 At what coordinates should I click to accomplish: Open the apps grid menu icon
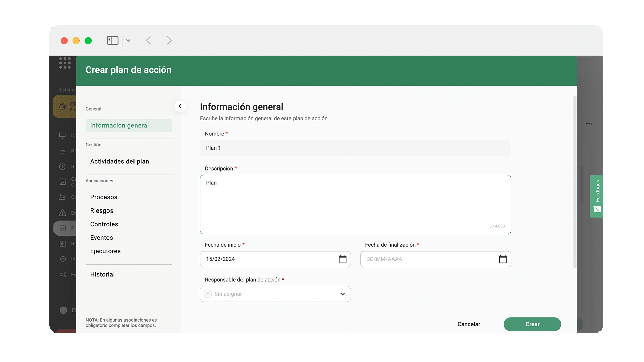click(x=65, y=63)
